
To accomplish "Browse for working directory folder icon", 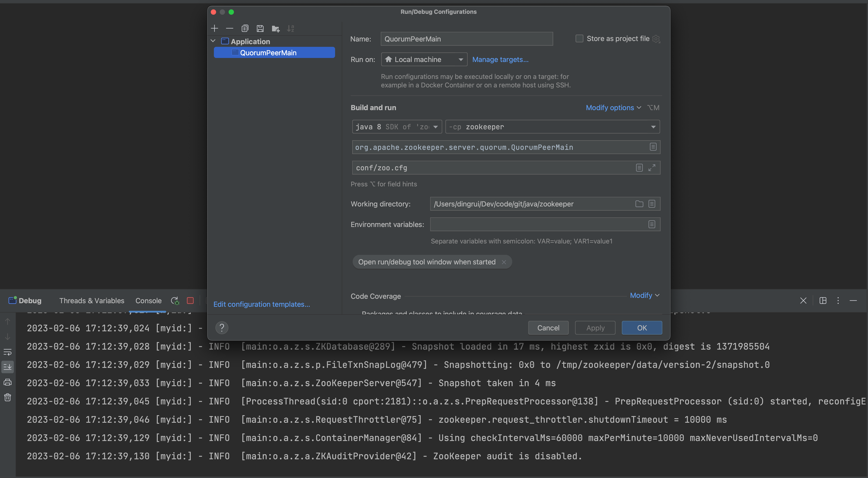I will pos(639,204).
